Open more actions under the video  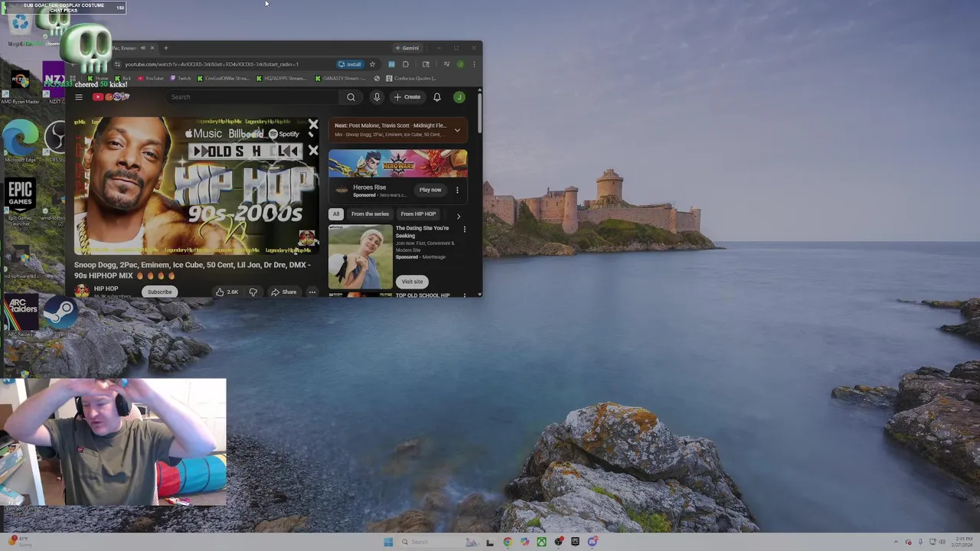pyautogui.click(x=312, y=292)
